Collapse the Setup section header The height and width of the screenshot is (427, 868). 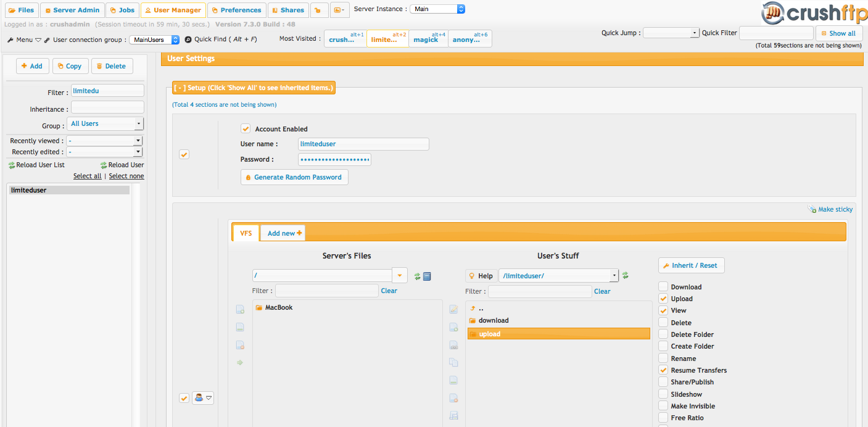[x=254, y=88]
